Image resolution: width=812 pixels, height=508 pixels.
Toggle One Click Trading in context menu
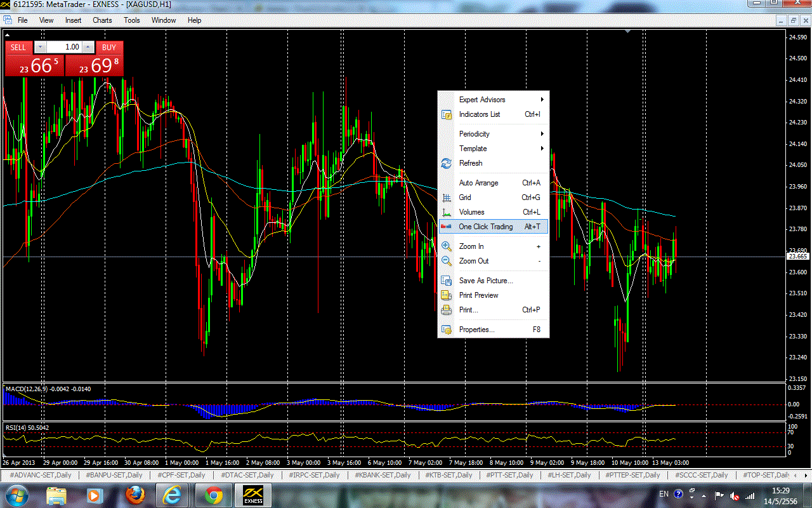(493, 227)
